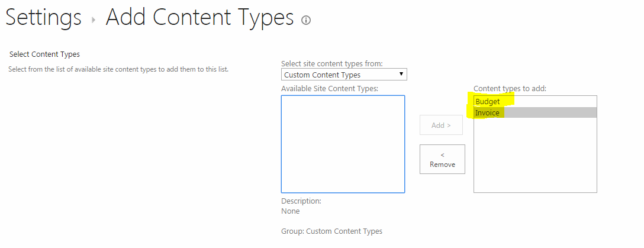
Task: Click the 'Select from the list' instruction text
Action: (x=118, y=69)
